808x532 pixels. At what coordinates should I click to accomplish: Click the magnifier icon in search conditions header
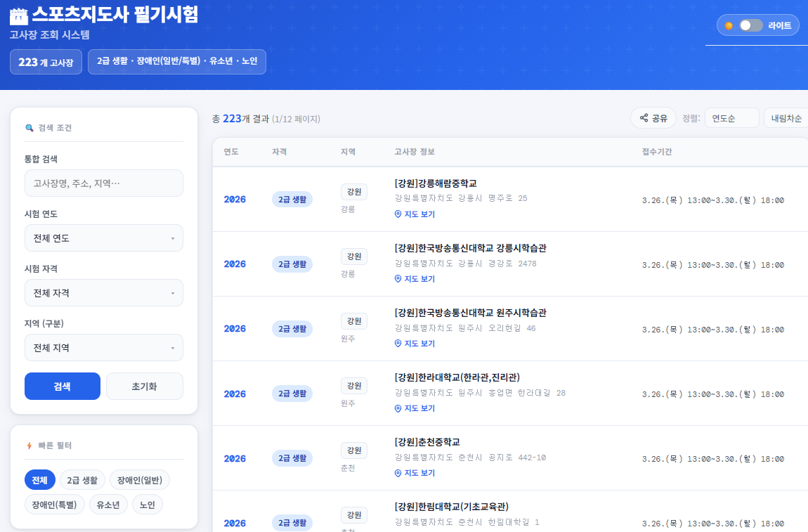point(30,128)
